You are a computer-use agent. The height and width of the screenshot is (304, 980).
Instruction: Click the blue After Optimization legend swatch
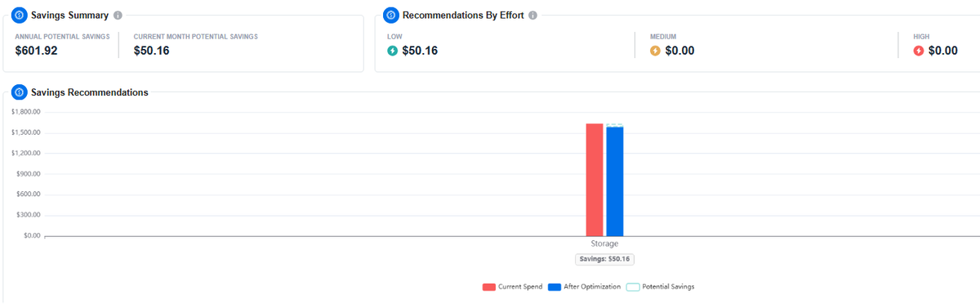555,287
